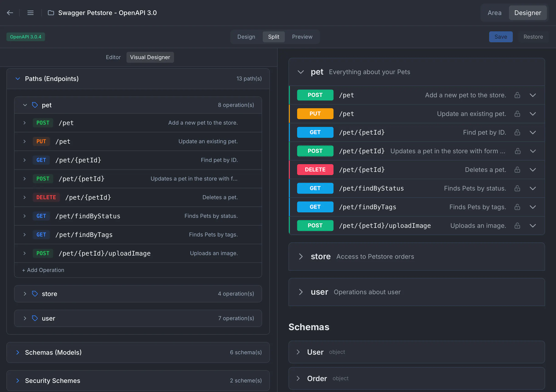Expand the user tag group in designer
556x392 pixels.
tap(25, 318)
